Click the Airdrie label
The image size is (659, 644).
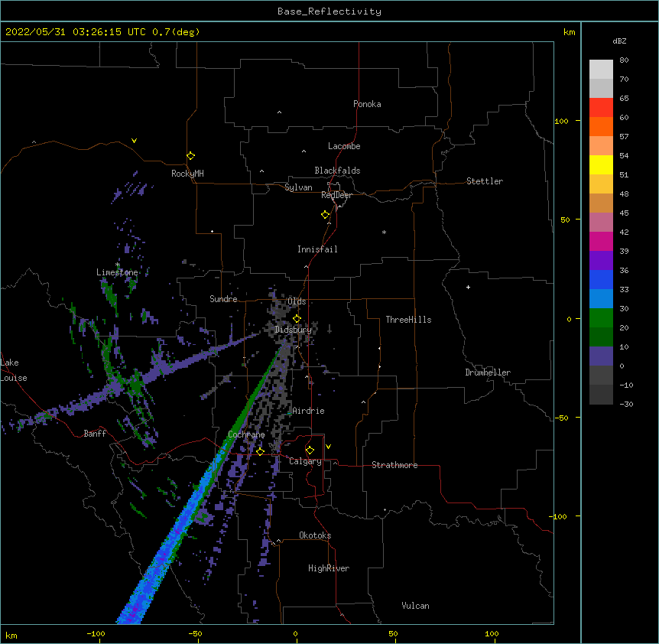[309, 411]
